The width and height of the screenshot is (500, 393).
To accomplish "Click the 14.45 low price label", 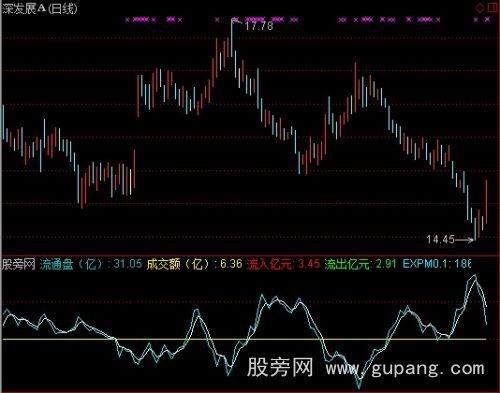I will click(440, 239).
